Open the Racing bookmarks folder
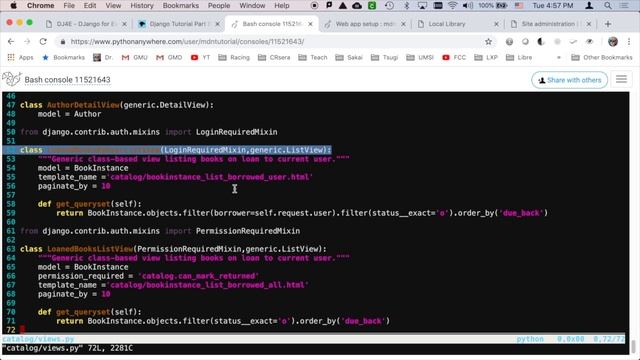The width and height of the screenshot is (640, 360). coord(234,58)
